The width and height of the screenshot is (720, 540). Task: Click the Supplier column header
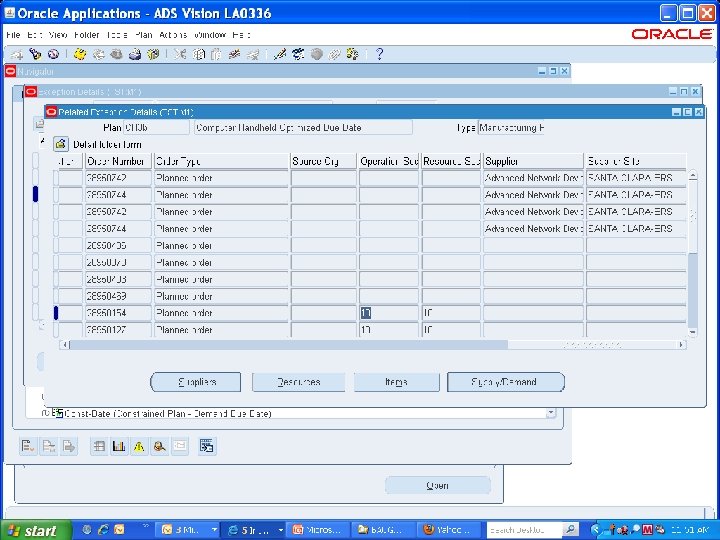[x=533, y=161]
